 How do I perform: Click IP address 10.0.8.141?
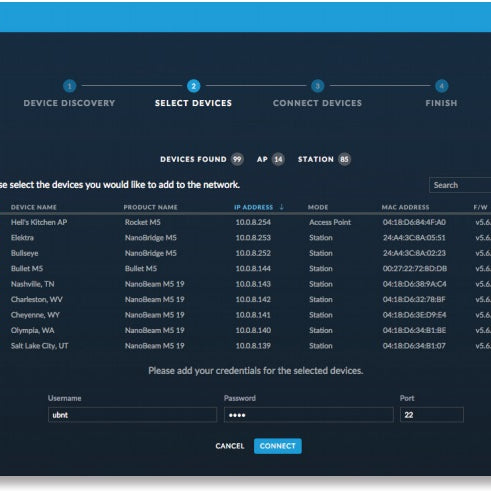(x=253, y=315)
